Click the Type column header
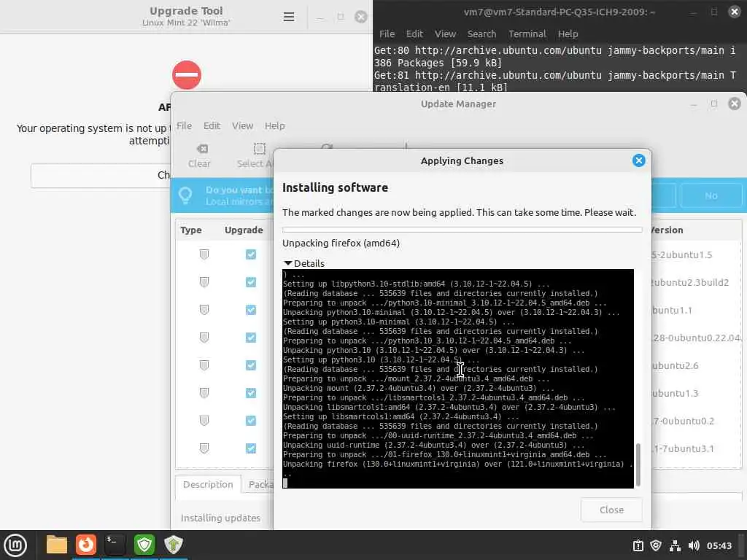This screenshot has width=747, height=560. tap(191, 230)
